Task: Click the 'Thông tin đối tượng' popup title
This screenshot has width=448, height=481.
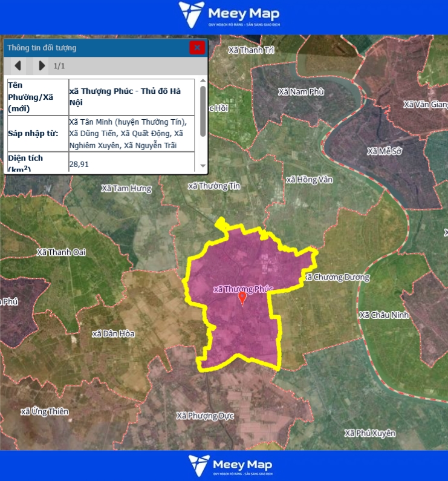Action: [x=42, y=48]
